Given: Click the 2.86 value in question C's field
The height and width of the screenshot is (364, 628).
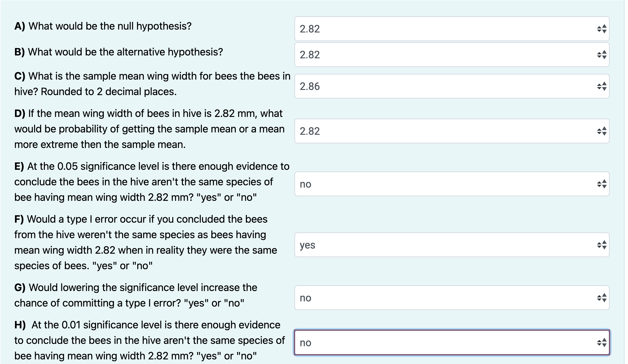Looking at the screenshot, I should (310, 86).
